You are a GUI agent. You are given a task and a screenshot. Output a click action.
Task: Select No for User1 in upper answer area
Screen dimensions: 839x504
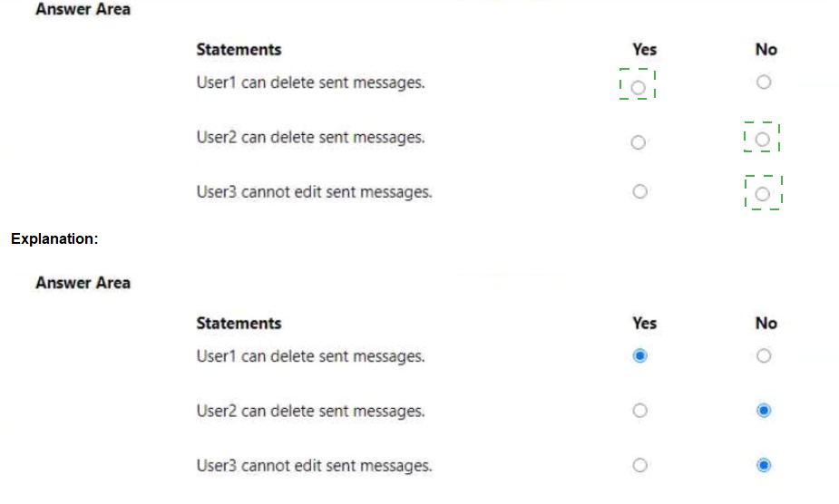[764, 82]
